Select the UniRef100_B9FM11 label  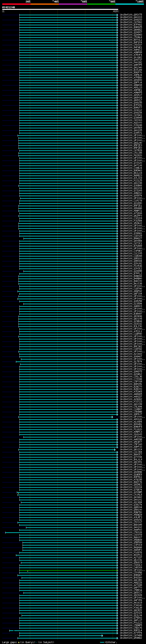tap(131, 477)
